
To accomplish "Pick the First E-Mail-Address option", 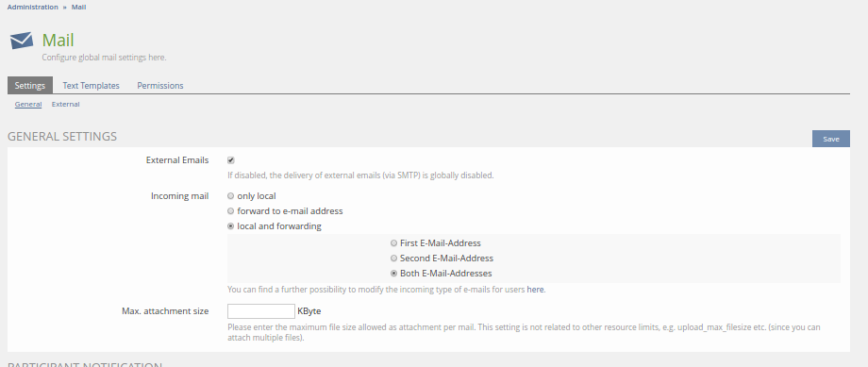I will point(393,243).
